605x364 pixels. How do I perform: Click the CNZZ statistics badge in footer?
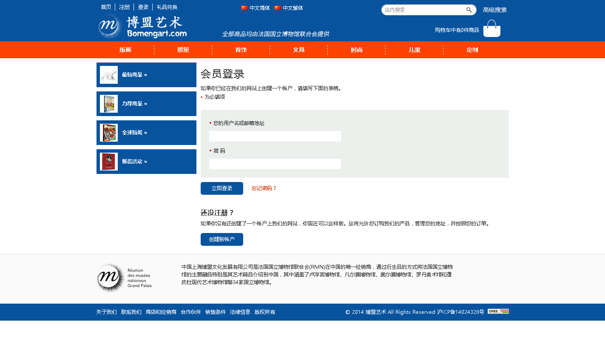click(x=498, y=311)
